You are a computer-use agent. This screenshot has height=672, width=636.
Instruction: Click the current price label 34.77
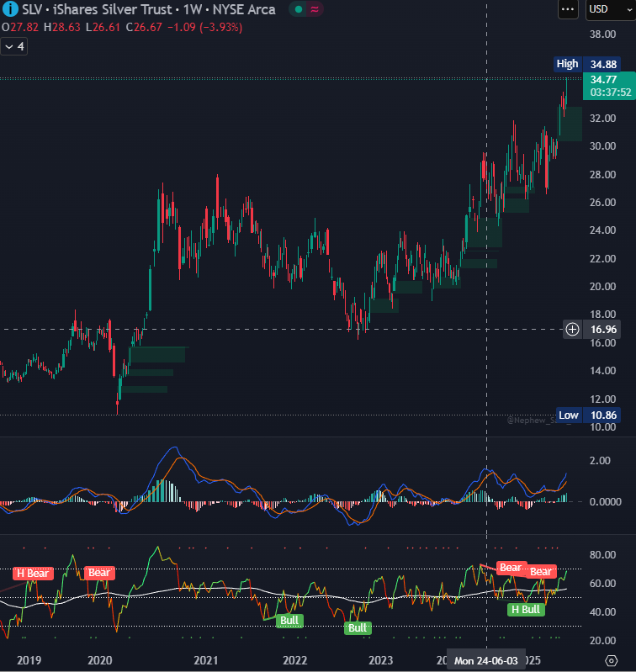[609, 85]
